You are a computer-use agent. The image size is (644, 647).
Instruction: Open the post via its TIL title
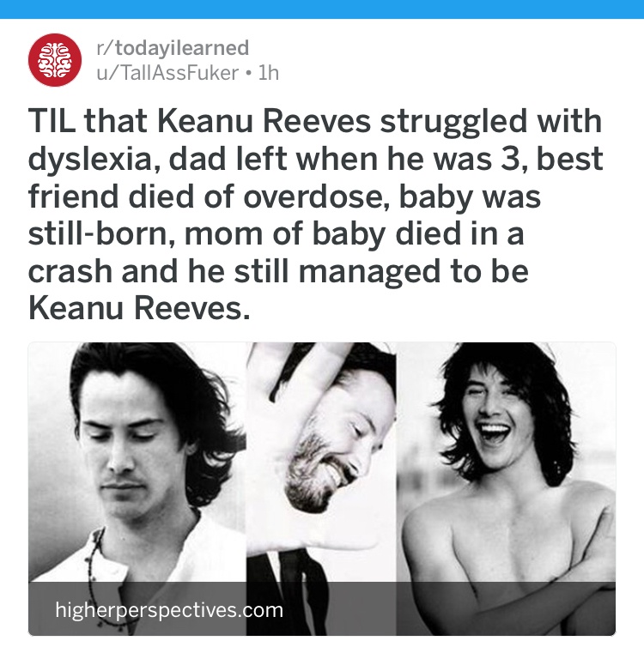point(315,214)
